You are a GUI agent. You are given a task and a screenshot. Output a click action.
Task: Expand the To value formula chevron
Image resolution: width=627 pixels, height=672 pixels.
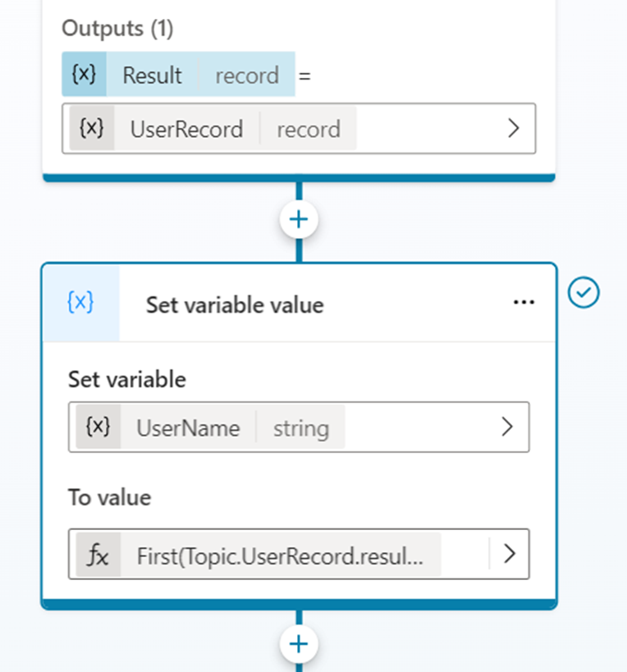509,554
